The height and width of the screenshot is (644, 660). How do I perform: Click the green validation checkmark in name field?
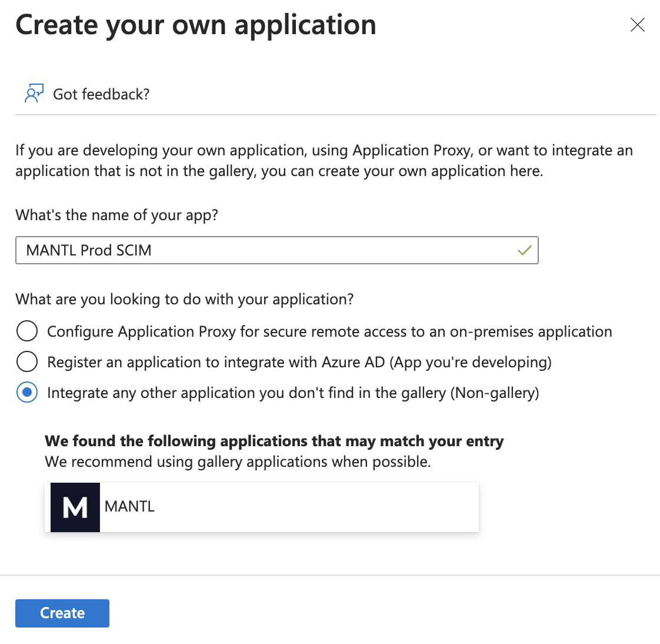tap(525, 251)
